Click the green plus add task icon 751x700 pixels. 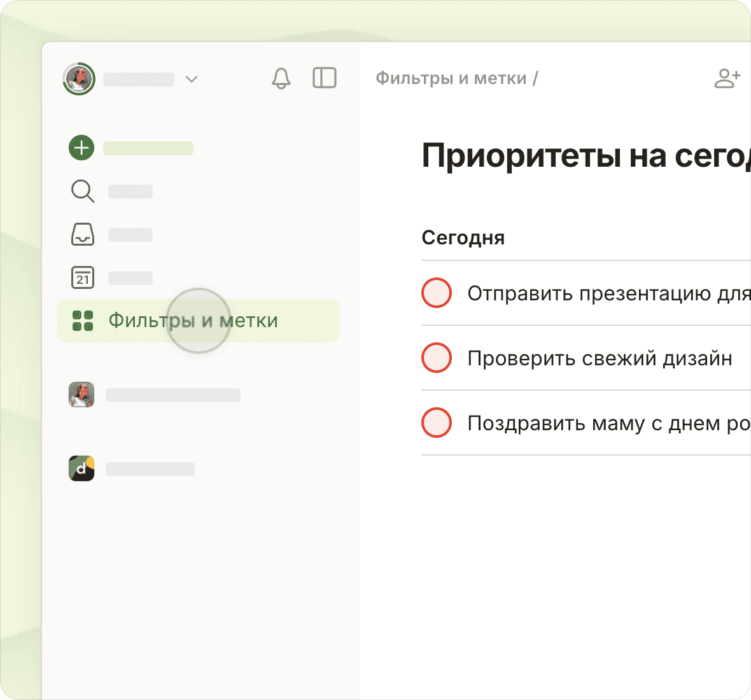[x=81, y=148]
